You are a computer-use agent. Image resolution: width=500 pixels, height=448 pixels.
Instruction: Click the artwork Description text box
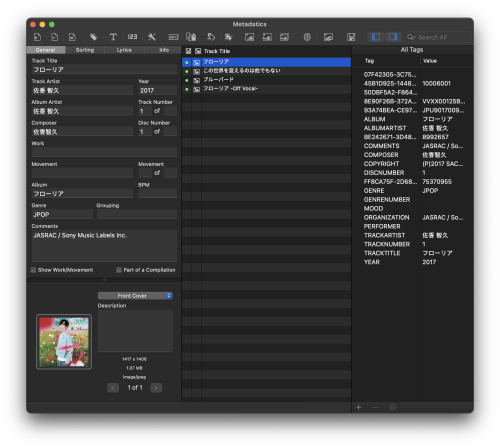click(x=135, y=331)
